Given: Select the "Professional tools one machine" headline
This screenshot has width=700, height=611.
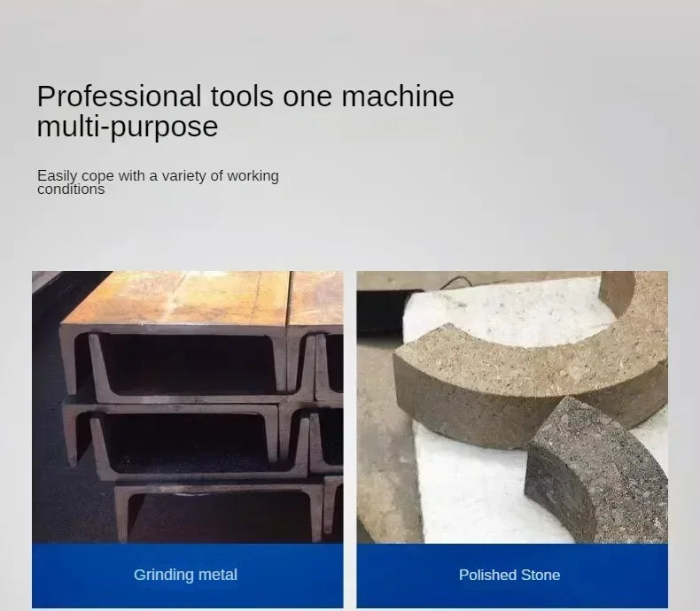Looking at the screenshot, I should click(x=245, y=96).
